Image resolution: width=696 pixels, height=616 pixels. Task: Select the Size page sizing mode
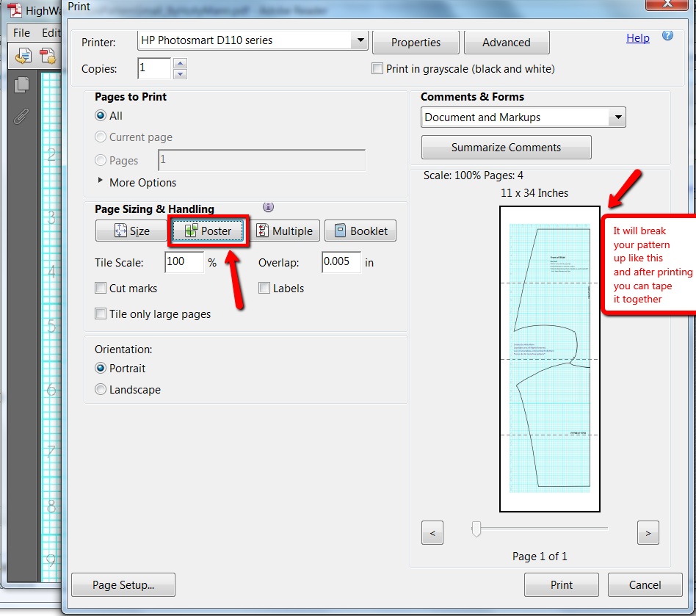[131, 231]
